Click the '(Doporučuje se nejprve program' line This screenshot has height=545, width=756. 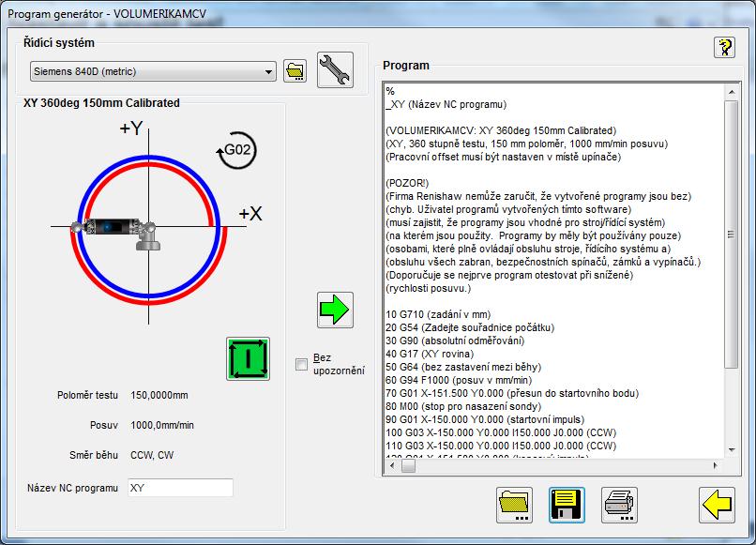(509, 275)
